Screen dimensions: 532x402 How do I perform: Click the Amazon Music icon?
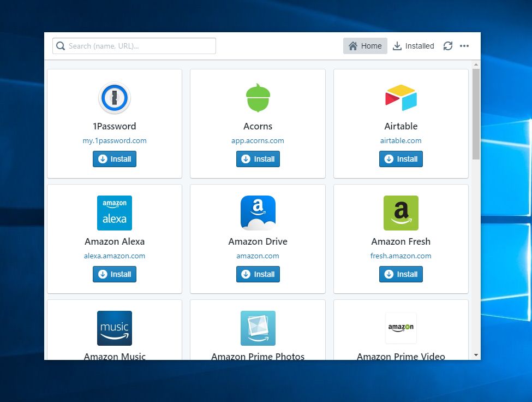click(x=115, y=328)
